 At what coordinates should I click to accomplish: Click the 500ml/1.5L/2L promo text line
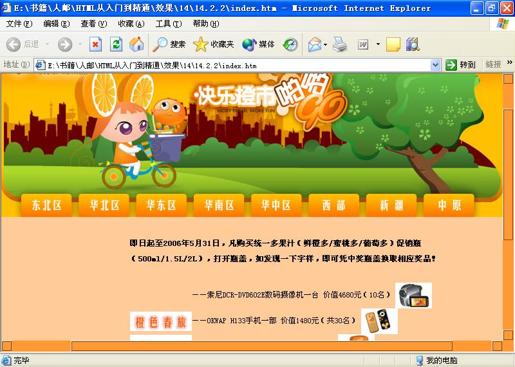283,258
